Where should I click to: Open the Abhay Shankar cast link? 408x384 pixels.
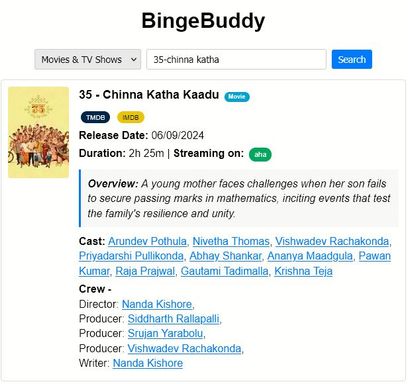pyautogui.click(x=225, y=256)
